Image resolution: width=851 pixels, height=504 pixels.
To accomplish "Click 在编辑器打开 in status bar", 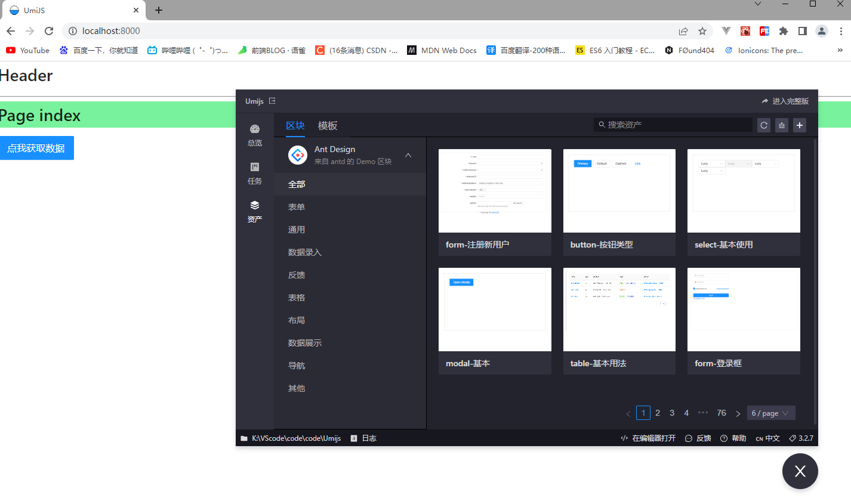I will click(x=648, y=438).
